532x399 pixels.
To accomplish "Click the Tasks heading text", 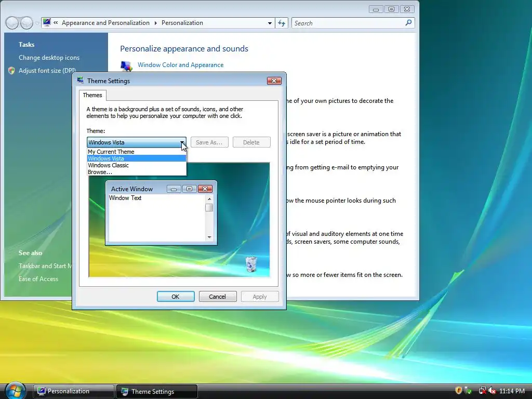I will coord(26,45).
